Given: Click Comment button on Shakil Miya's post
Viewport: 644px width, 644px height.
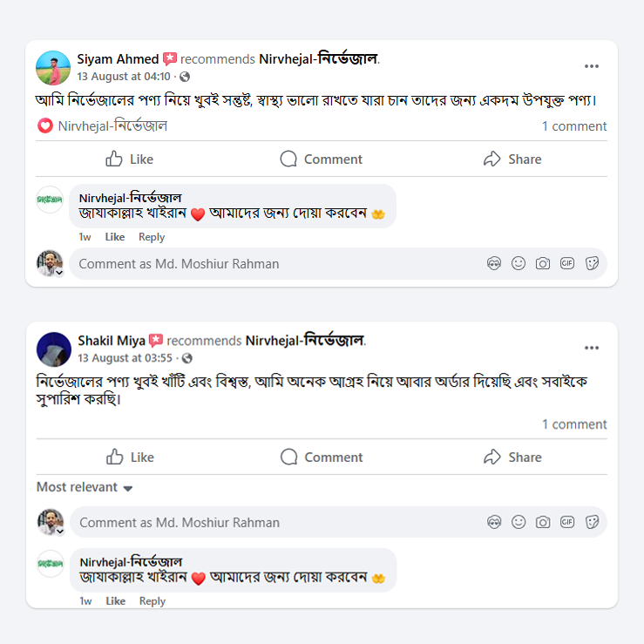Looking at the screenshot, I should point(321,457).
